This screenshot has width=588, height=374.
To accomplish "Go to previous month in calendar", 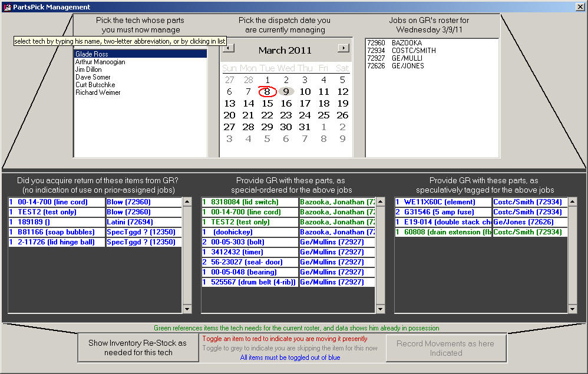I will 229,48.
